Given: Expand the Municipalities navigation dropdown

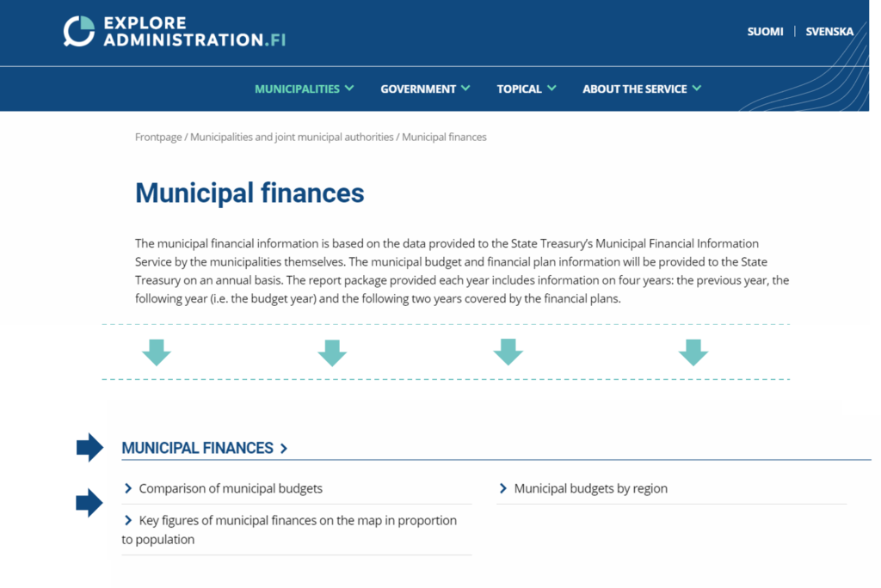Looking at the screenshot, I should point(304,89).
